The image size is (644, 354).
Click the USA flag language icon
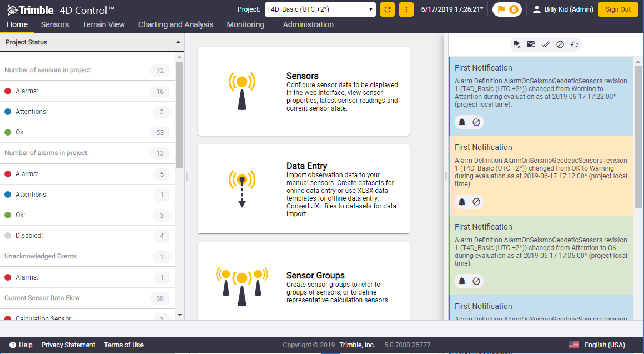(573, 345)
